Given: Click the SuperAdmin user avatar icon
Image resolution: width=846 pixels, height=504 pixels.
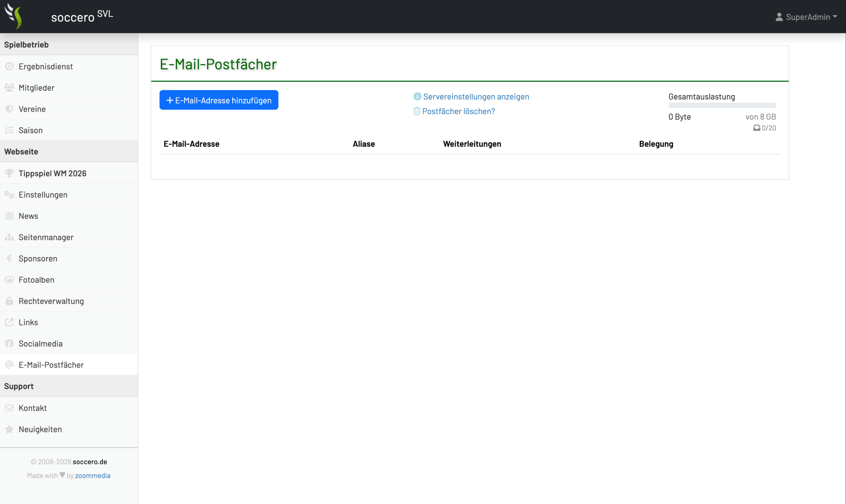Looking at the screenshot, I should tap(779, 17).
